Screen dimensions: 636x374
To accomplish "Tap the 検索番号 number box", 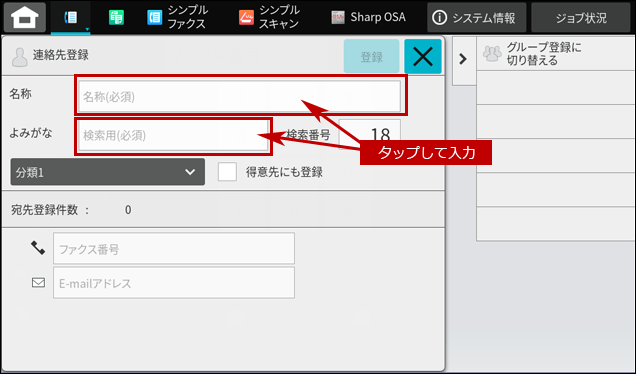I will coord(370,134).
